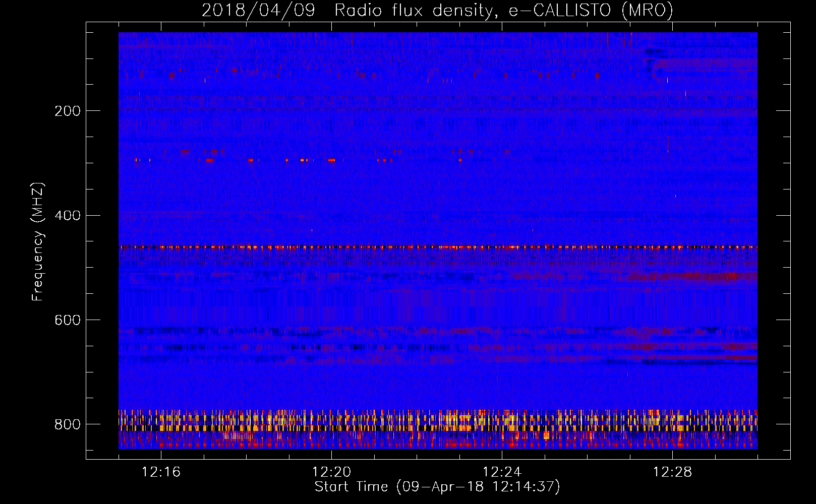
Task: Click the 12:28 time tick label
Action: click(x=672, y=472)
